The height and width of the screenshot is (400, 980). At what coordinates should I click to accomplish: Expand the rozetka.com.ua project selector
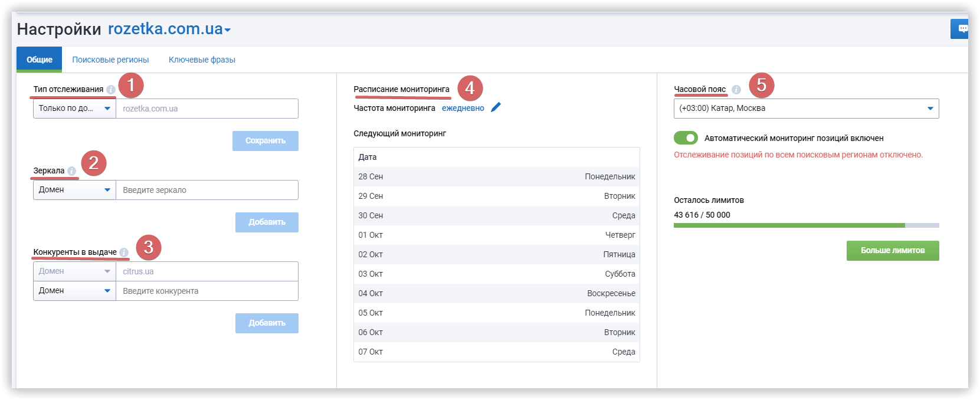[x=169, y=29]
